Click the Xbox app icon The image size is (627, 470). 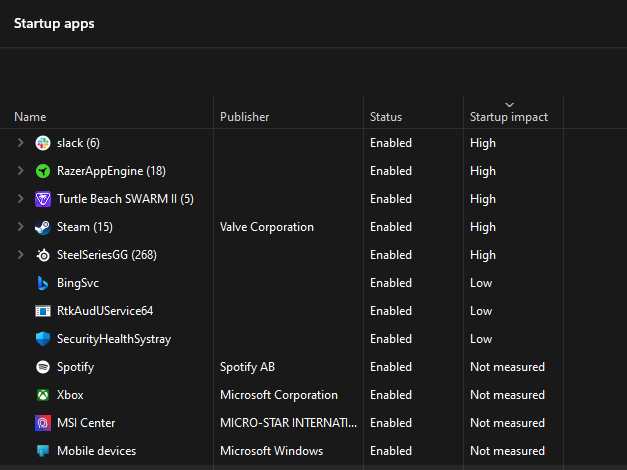pos(43,395)
